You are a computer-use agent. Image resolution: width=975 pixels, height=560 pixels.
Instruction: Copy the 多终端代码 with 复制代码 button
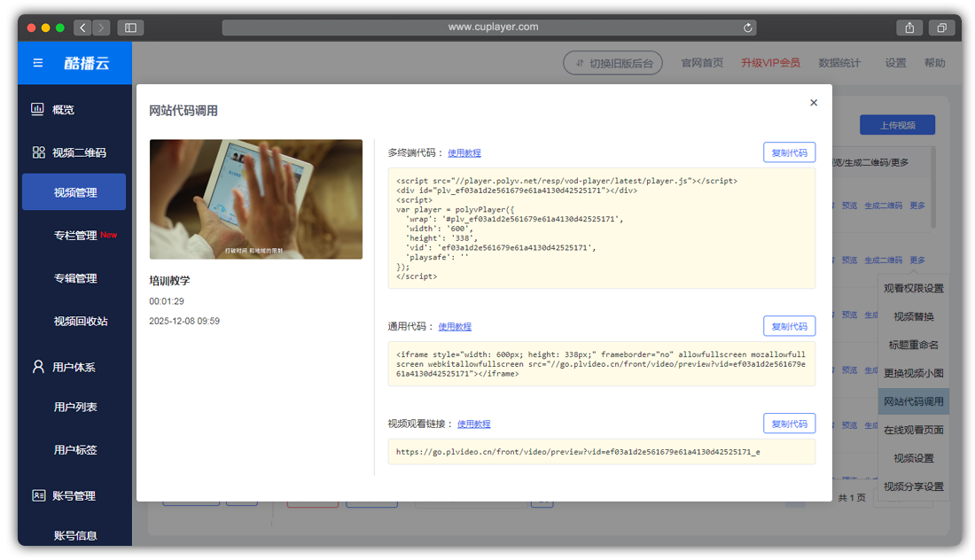(x=789, y=152)
